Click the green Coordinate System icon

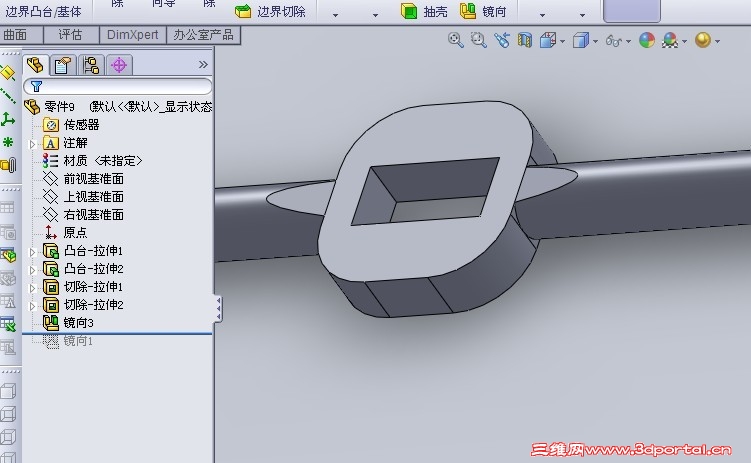pyautogui.click(x=8, y=119)
